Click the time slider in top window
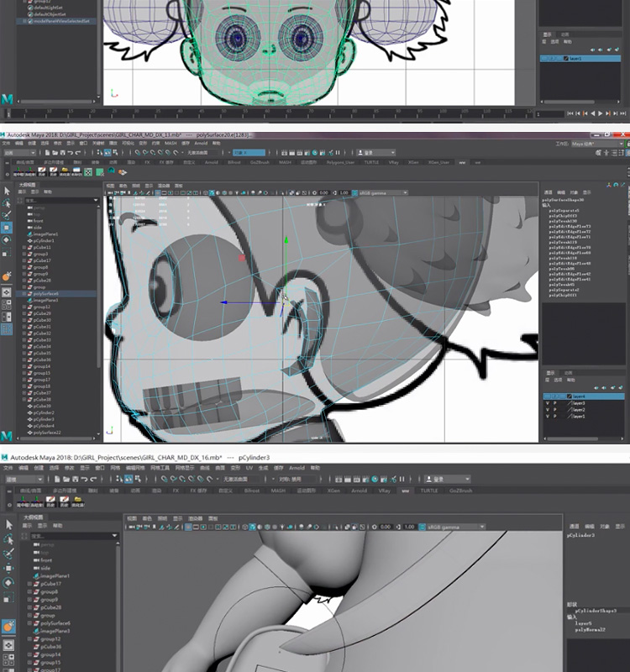Screen dimensions: 630x672 click(x=268, y=113)
